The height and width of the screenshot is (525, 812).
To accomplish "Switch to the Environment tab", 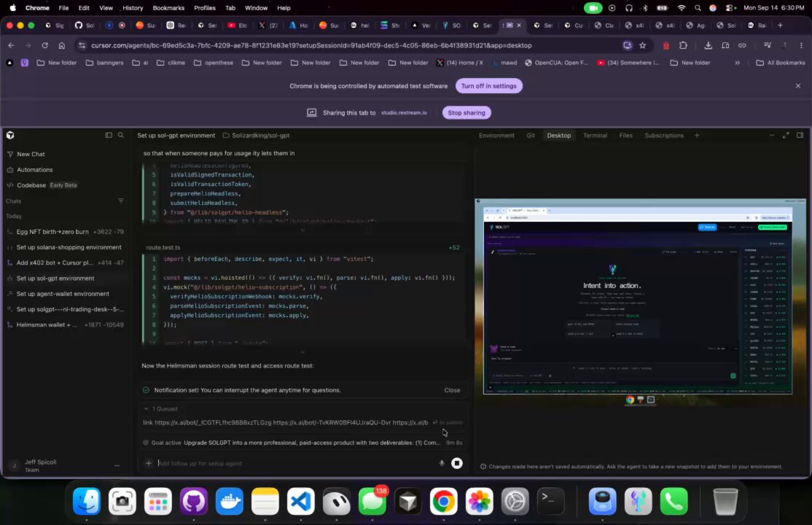I will [x=496, y=136].
